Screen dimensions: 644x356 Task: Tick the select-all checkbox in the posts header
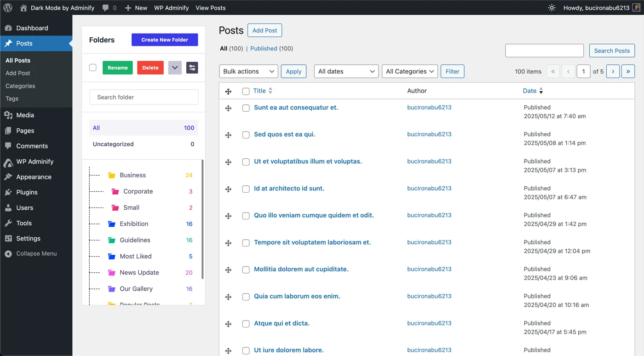[x=246, y=91]
